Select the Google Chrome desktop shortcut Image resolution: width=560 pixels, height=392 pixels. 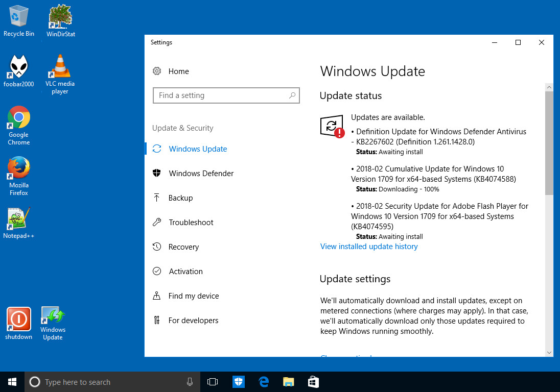point(18,125)
